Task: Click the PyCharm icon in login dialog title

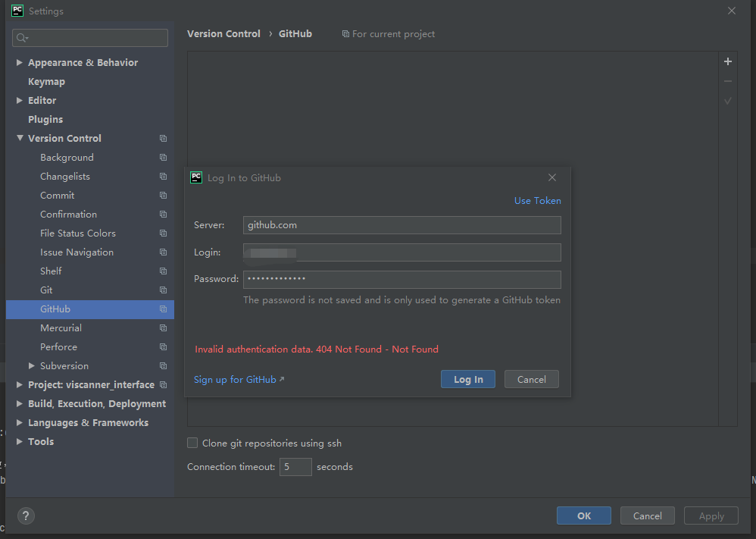Action: click(196, 177)
